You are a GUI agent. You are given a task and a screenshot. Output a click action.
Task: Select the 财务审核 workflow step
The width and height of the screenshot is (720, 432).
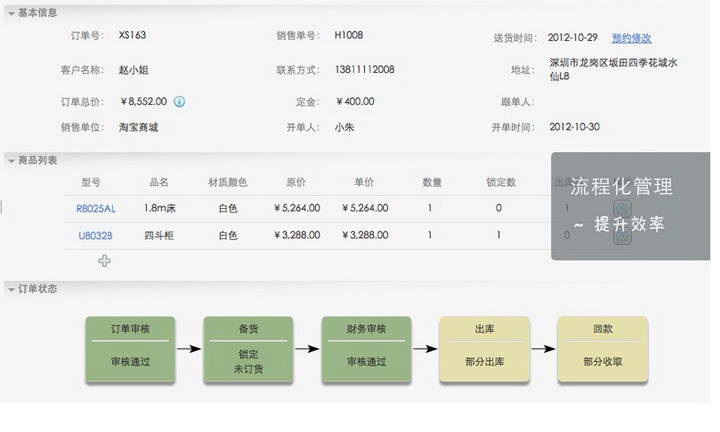(366, 345)
